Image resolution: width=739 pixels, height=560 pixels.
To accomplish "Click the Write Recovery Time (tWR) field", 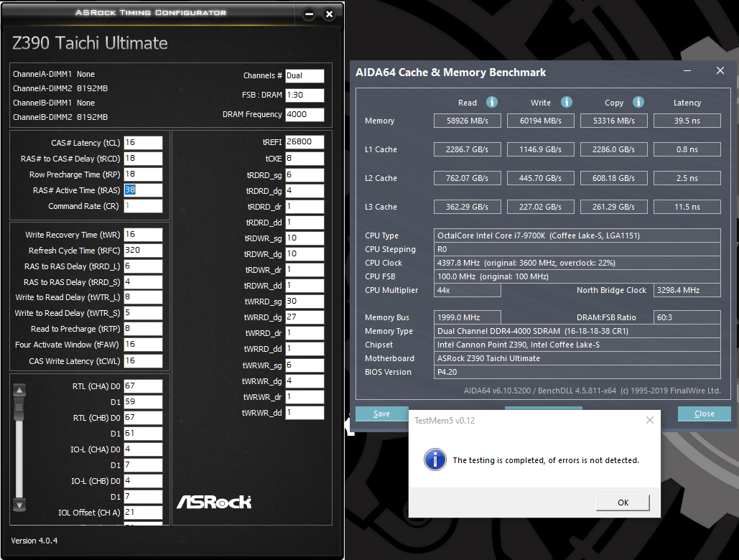I will pyautogui.click(x=144, y=235).
